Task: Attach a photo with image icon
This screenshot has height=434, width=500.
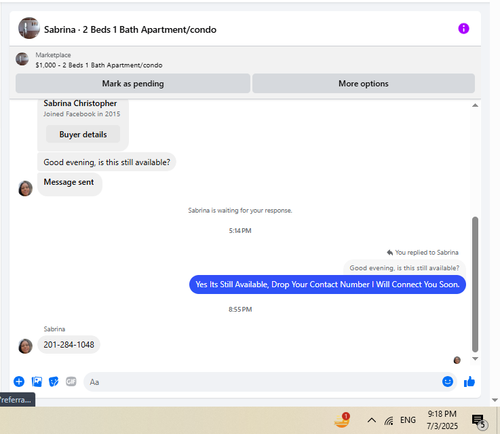Action: pyautogui.click(x=37, y=381)
